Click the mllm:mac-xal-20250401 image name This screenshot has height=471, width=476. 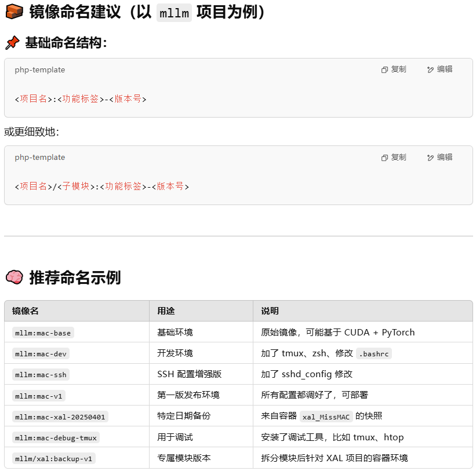click(x=60, y=417)
